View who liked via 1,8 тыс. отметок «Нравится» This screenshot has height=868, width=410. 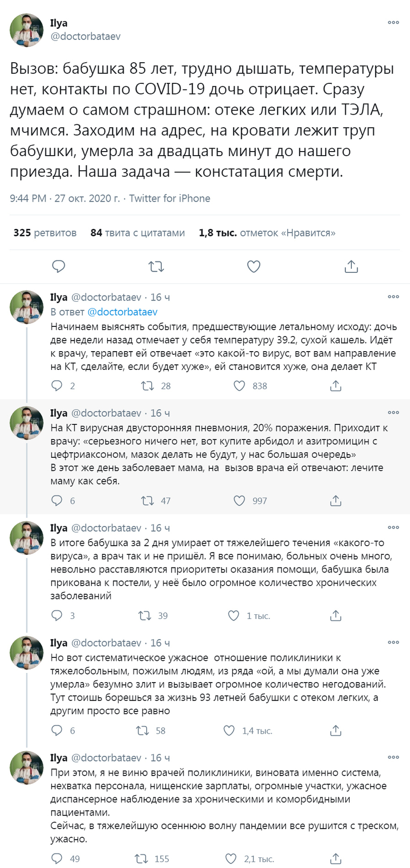click(267, 233)
